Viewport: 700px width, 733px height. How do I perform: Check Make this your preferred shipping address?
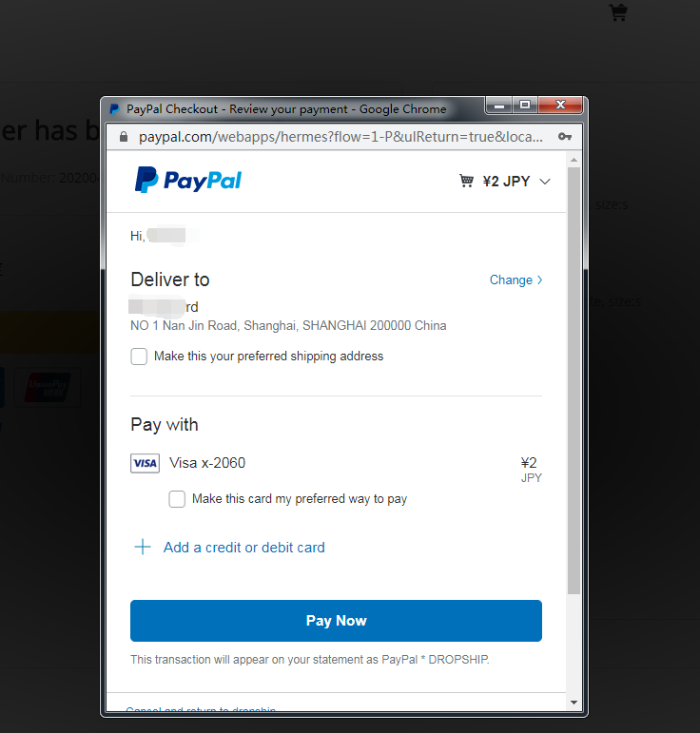[139, 357]
